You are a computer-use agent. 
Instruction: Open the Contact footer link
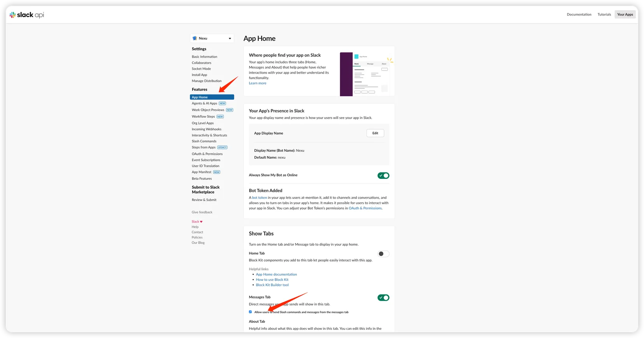click(197, 232)
